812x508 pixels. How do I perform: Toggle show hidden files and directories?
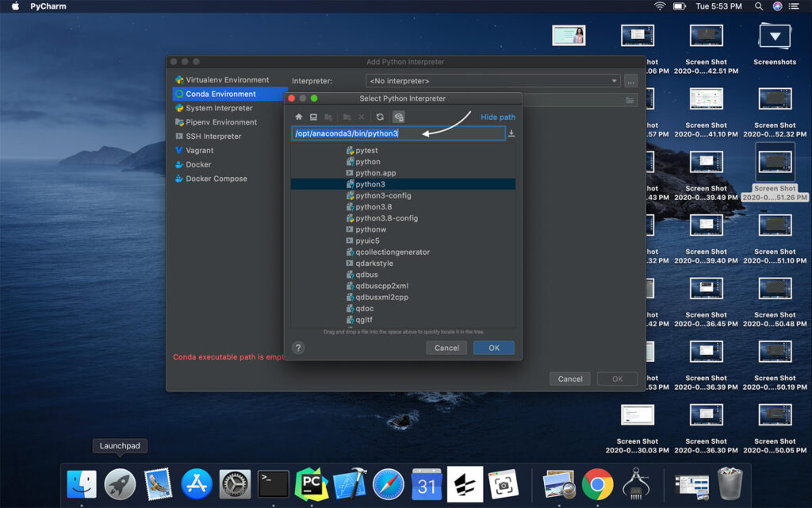(398, 117)
